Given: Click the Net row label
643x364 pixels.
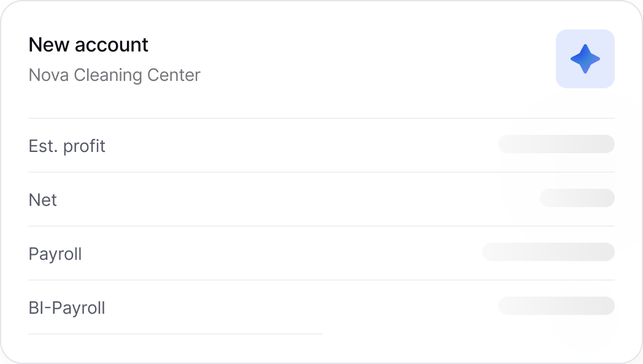Looking at the screenshot, I should coord(42,200).
